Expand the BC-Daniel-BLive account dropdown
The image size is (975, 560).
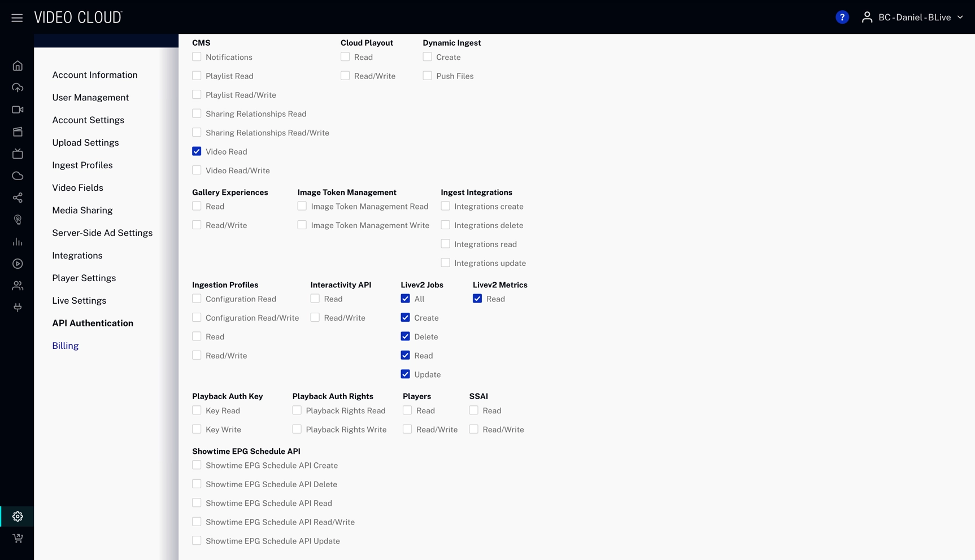913,17
